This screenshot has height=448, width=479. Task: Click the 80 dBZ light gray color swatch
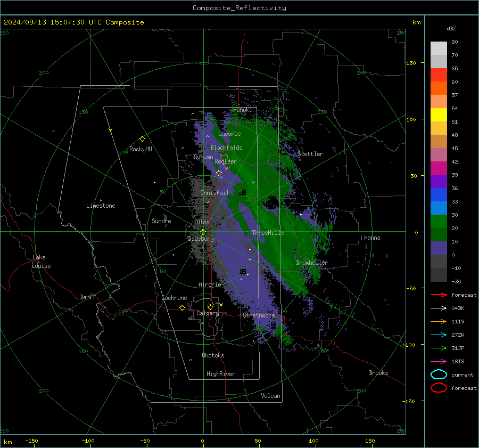439,48
